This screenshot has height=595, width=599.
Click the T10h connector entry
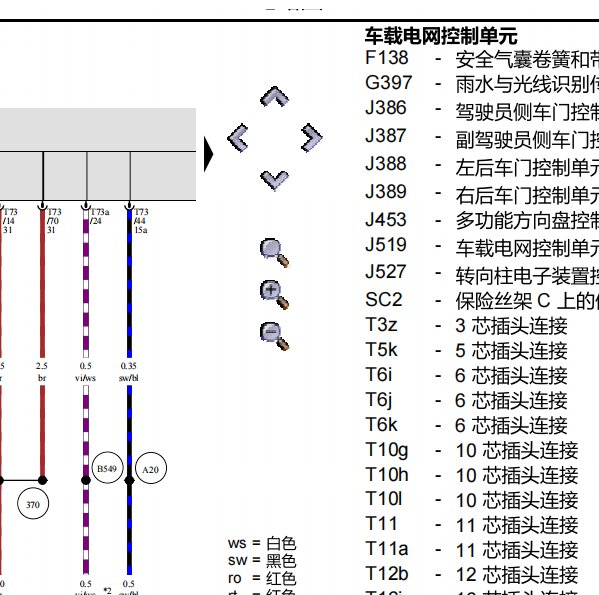(x=471, y=475)
